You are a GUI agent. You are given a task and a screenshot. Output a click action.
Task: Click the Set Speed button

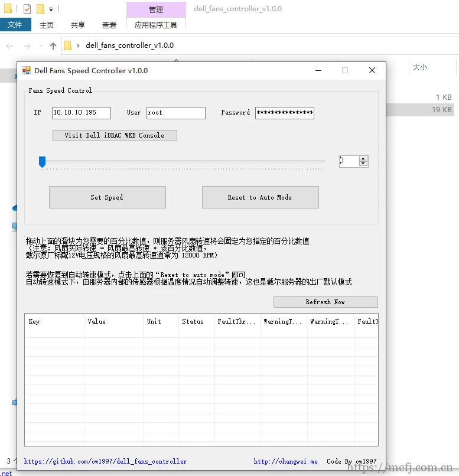point(108,197)
